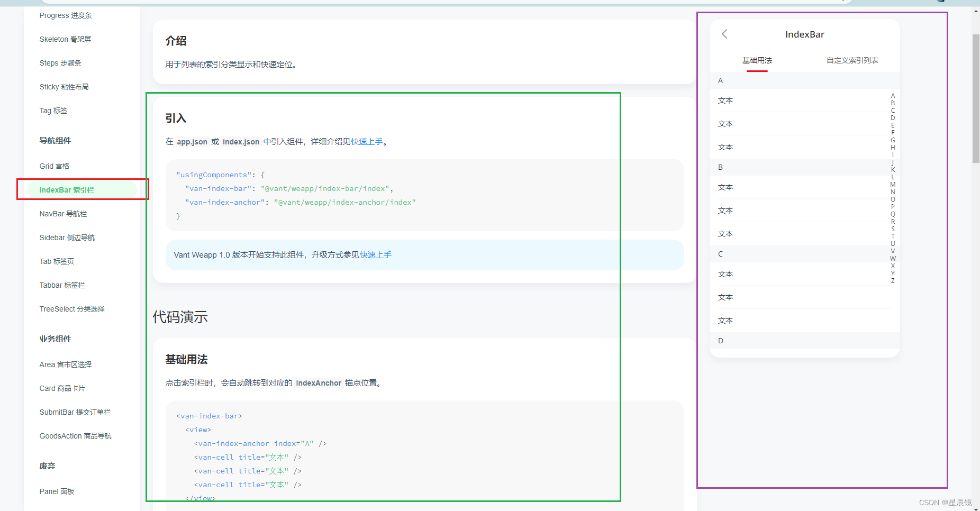Image resolution: width=980 pixels, height=511 pixels.
Task: Jump to index letter W in index bar
Action: coord(893,259)
